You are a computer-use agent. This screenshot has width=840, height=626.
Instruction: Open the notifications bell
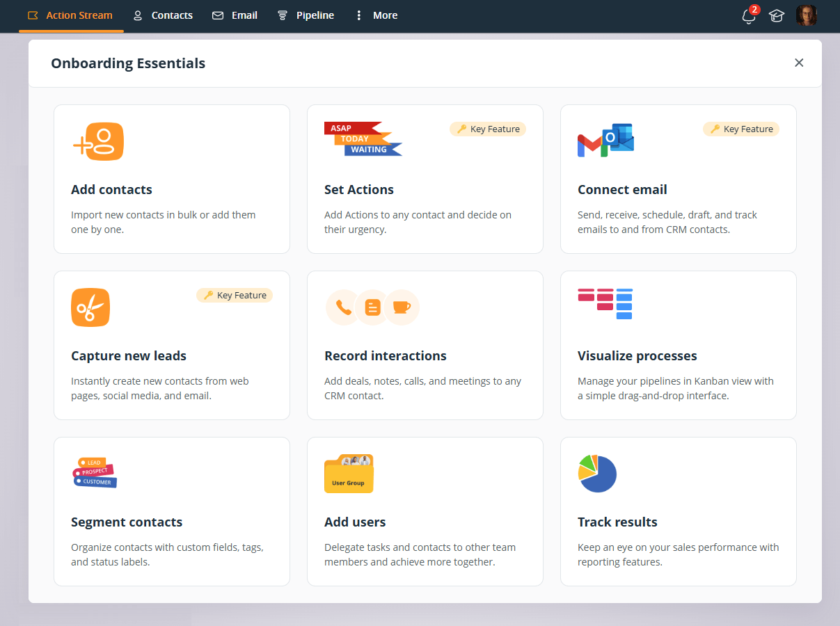749,16
